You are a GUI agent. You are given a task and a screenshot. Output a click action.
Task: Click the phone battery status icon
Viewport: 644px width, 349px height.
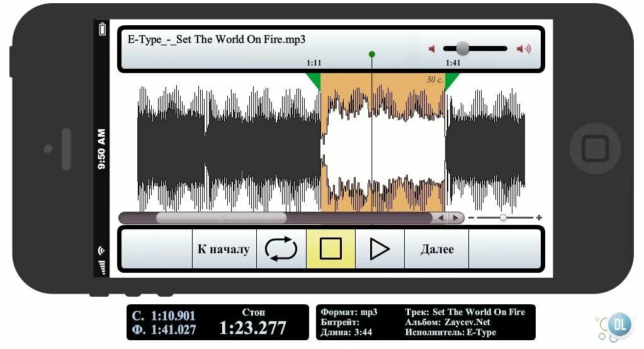coord(102,29)
